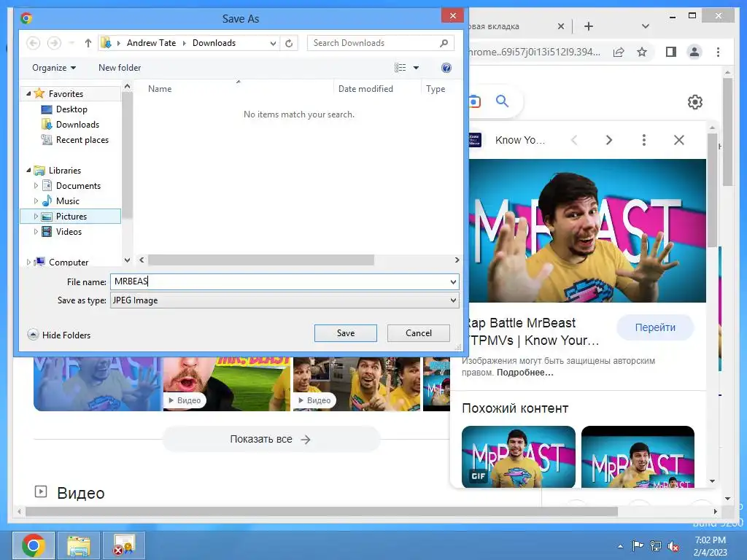
Task: Select Downloads in Favorites
Action: tap(77, 124)
